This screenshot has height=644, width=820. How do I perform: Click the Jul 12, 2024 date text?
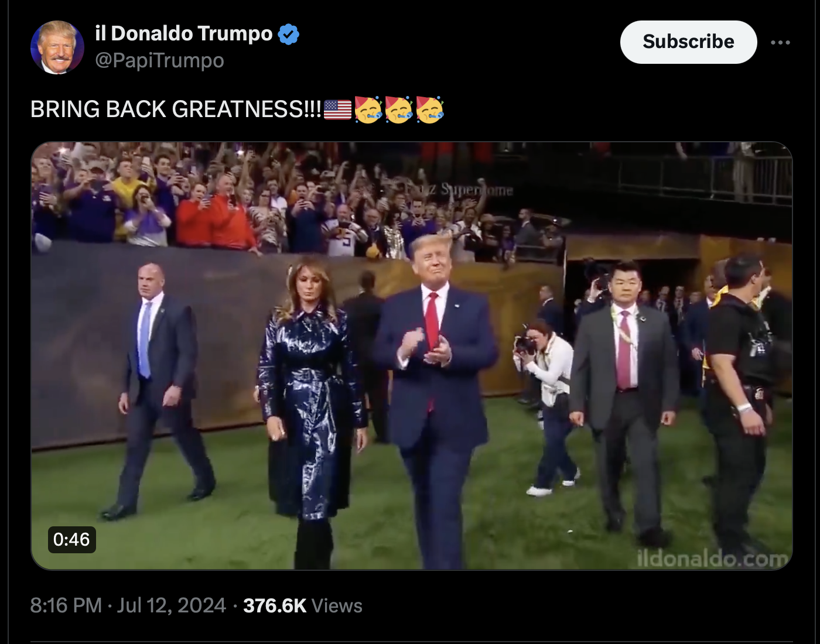pyautogui.click(x=171, y=605)
